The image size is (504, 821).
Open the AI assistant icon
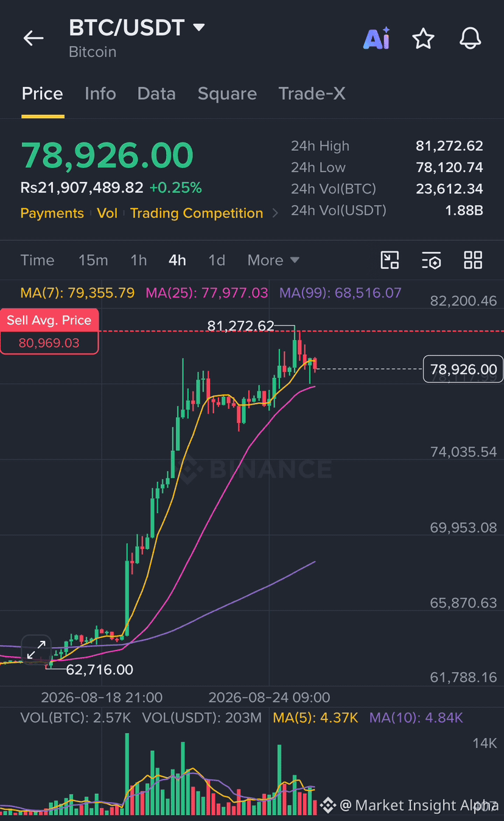pos(376,39)
